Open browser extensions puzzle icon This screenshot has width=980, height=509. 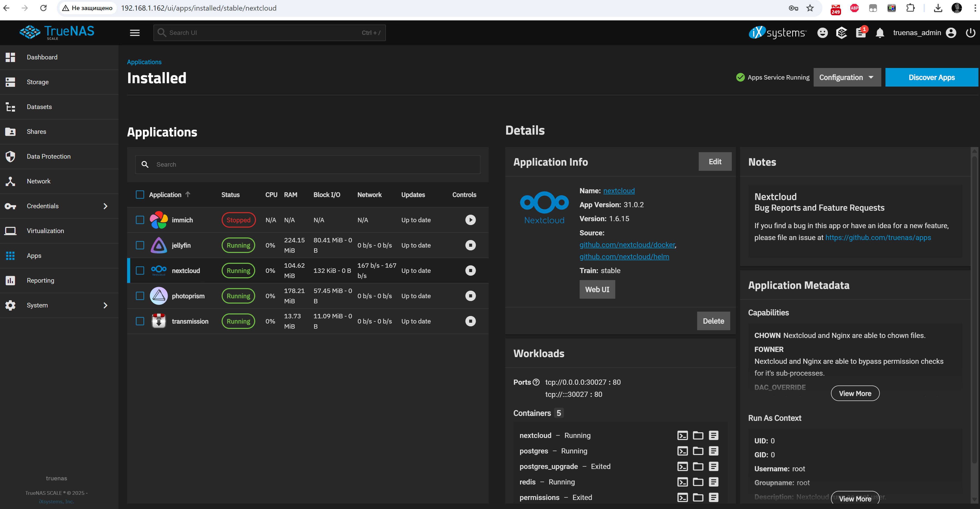910,8
